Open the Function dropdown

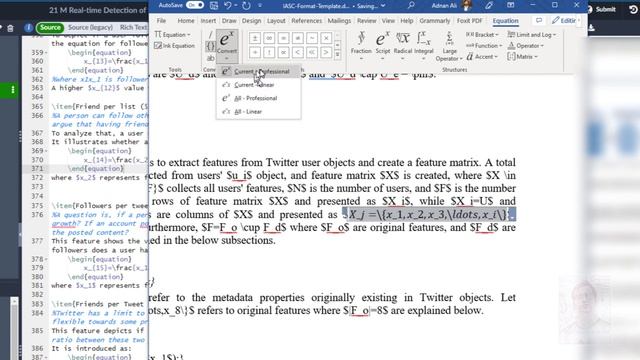tap(484, 46)
